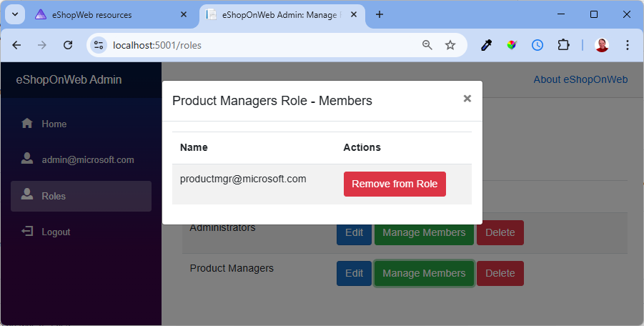This screenshot has height=326, width=644.
Task: Bookmark this page with the star
Action: [x=450, y=45]
